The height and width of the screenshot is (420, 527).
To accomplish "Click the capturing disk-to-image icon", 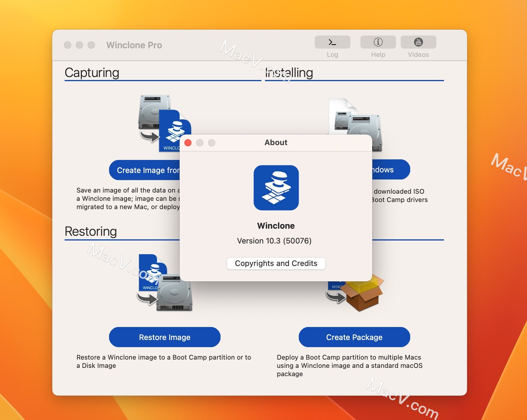I will [x=165, y=123].
